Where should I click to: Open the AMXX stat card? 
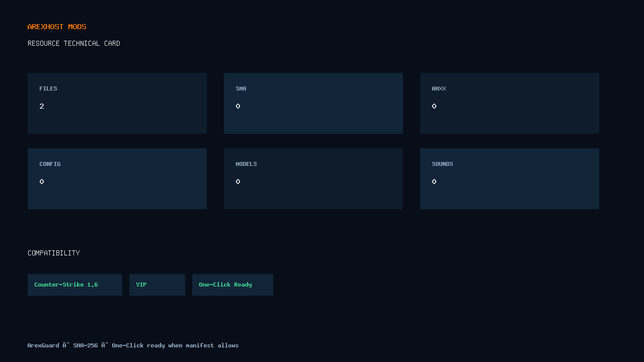[510, 103]
